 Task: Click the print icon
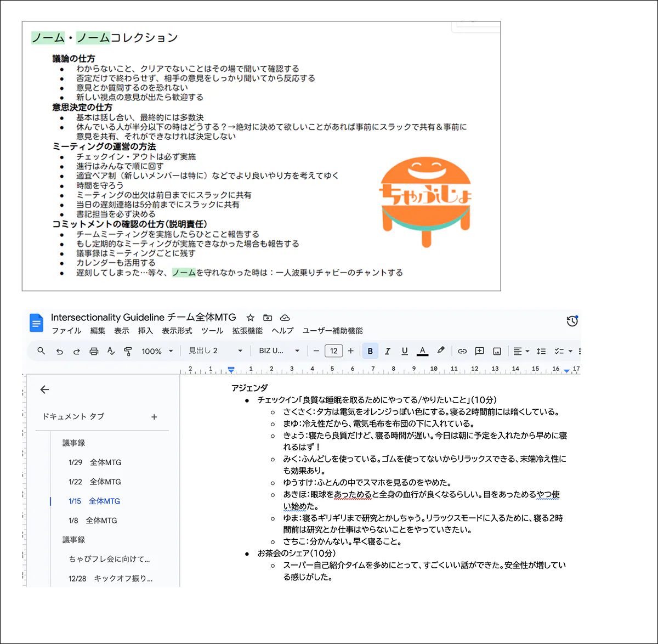click(x=94, y=351)
